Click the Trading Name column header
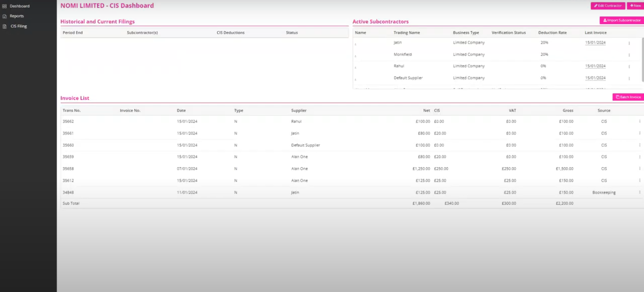 (407, 32)
